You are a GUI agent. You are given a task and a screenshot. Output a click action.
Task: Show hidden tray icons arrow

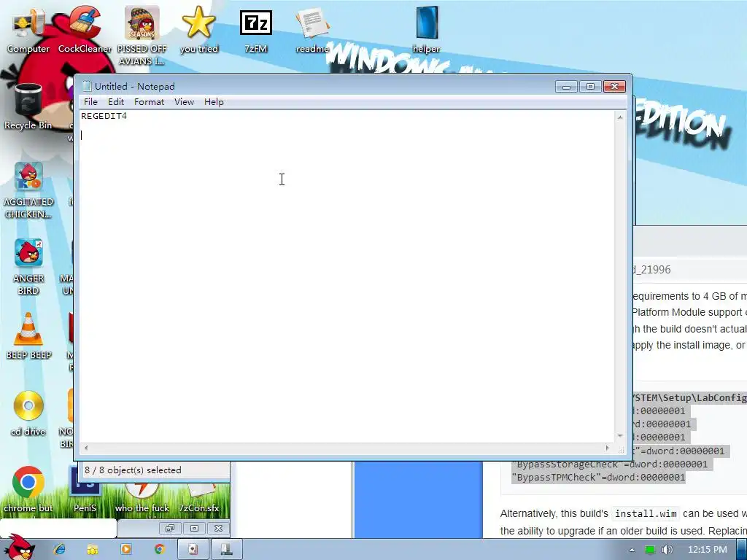[632, 550]
